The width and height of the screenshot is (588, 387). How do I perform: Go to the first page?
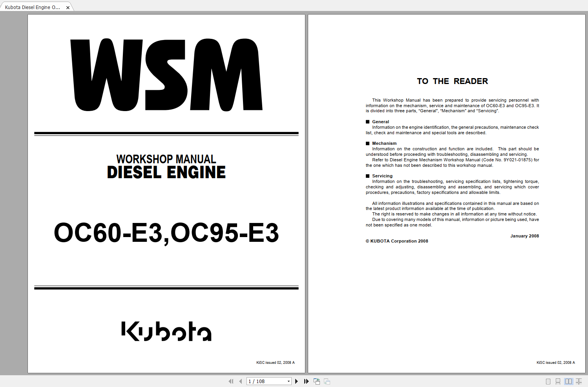pos(231,381)
